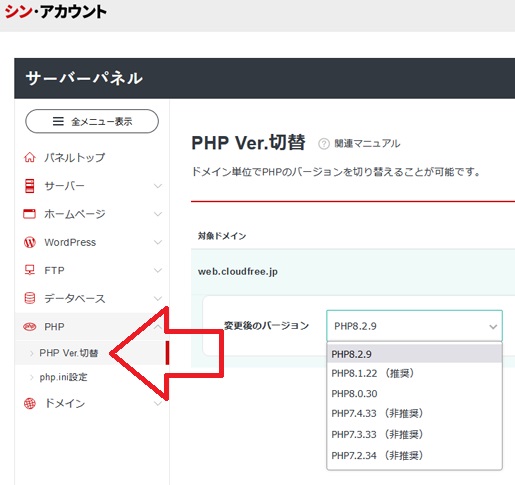Screen dimensions: 515x485
Task: Select PHP Ver.切替 submenu item
Action: pos(69,353)
